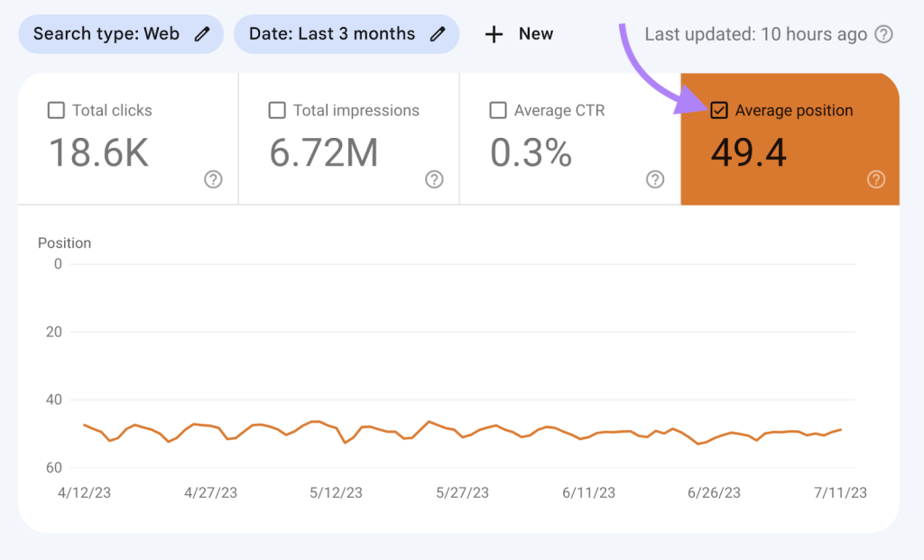Click the 0.3% Average CTR value
This screenshot has width=924, height=560.
pos(531,153)
